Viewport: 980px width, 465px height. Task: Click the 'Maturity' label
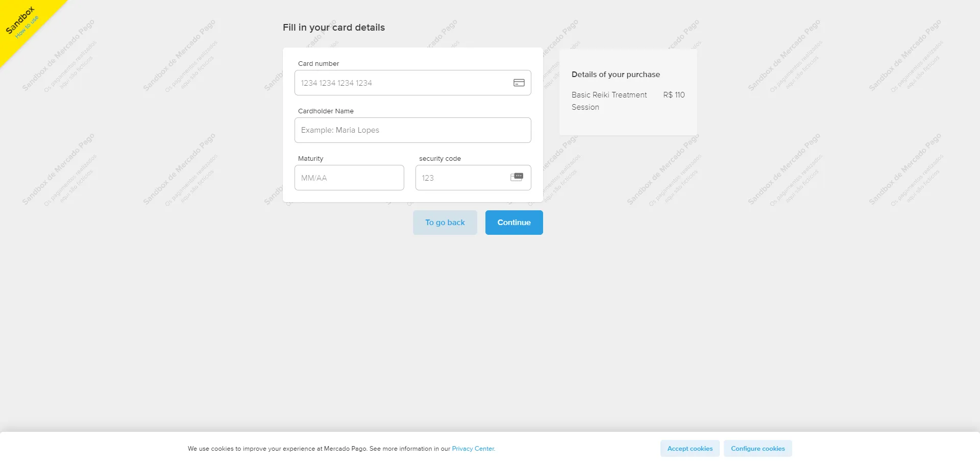pyautogui.click(x=310, y=159)
